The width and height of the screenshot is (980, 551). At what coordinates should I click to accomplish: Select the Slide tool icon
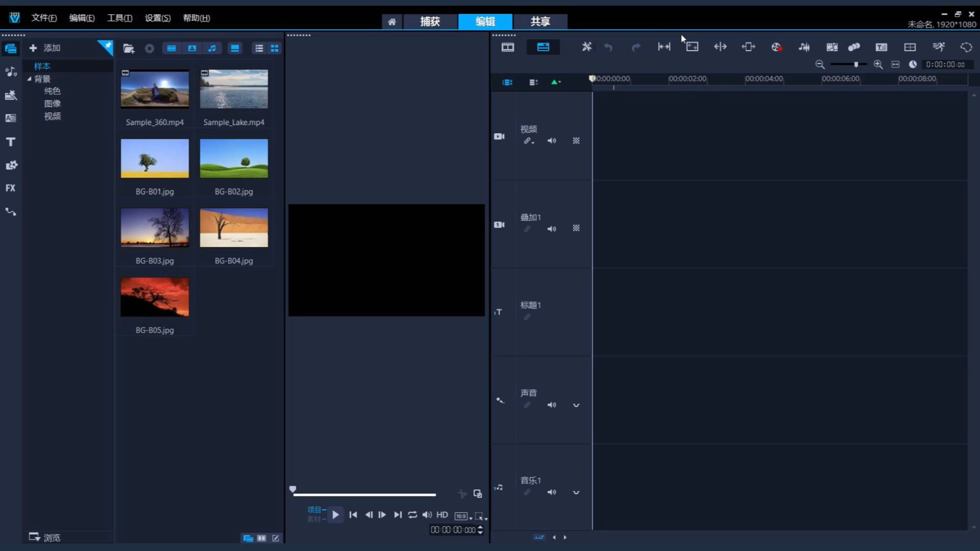coord(748,47)
